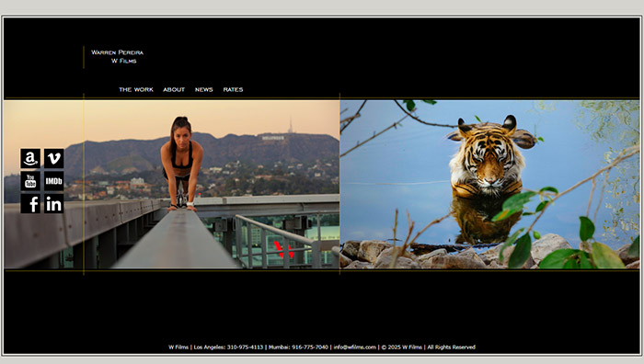Open the Amazon icon link

(30, 158)
